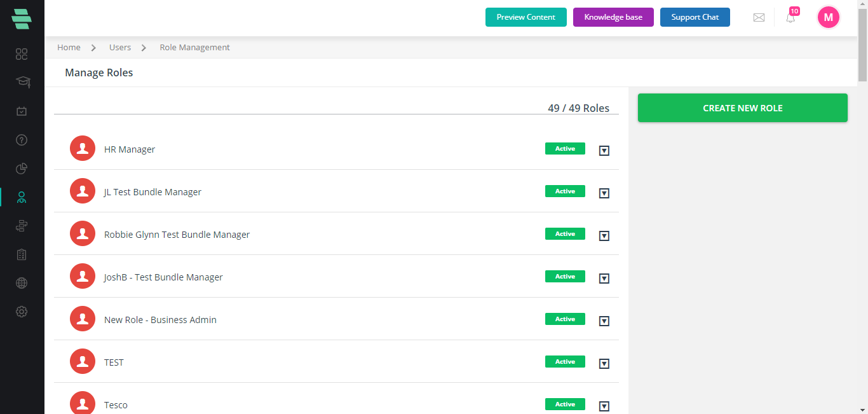Click the Tesco role avatar icon
Screen dimensions: 868x414
[x=83, y=404]
